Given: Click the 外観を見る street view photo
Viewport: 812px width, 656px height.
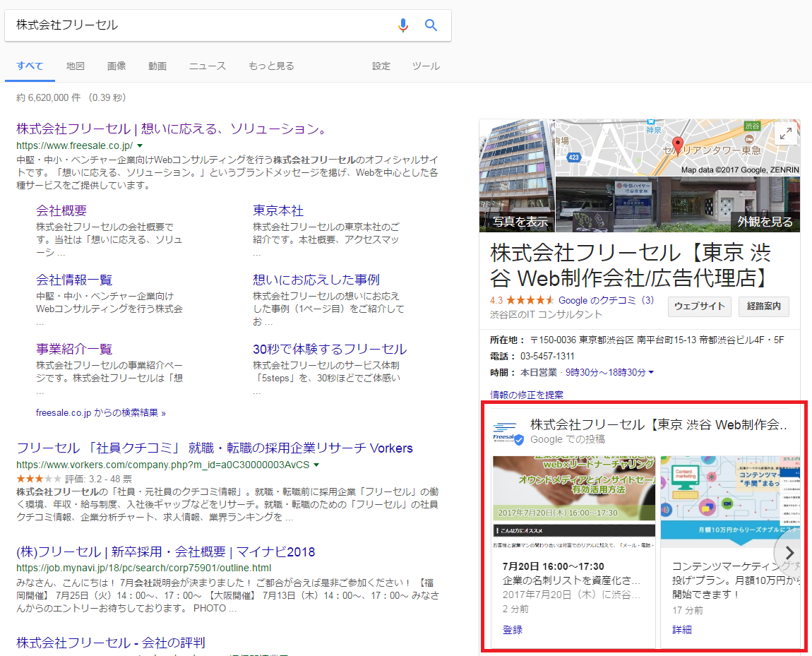Looking at the screenshot, I should (x=678, y=205).
